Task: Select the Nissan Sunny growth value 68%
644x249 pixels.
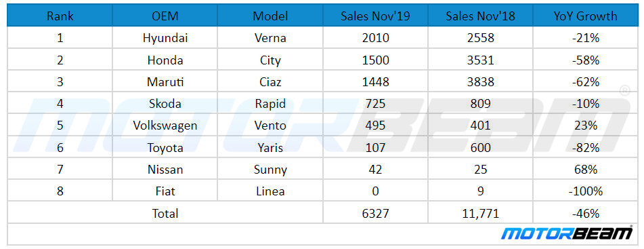Action: click(585, 169)
